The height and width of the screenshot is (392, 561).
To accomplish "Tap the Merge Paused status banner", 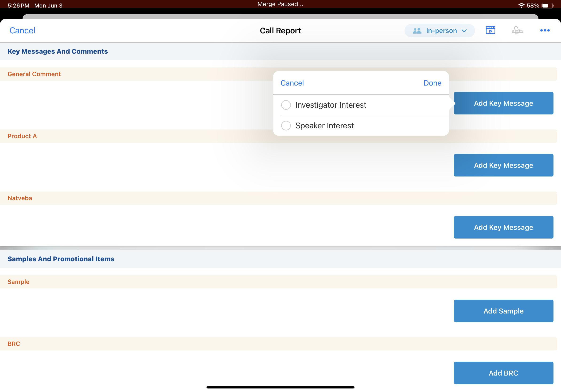I will point(280,4).
